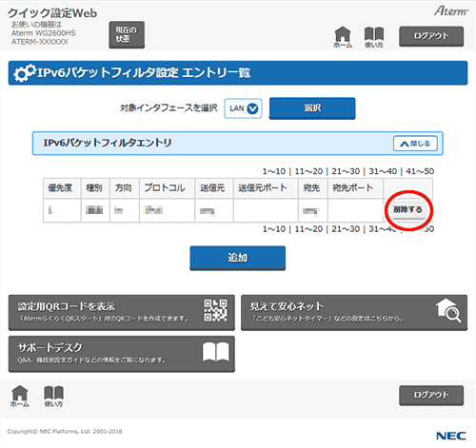Open the top 使い方 book icon

coord(374,37)
